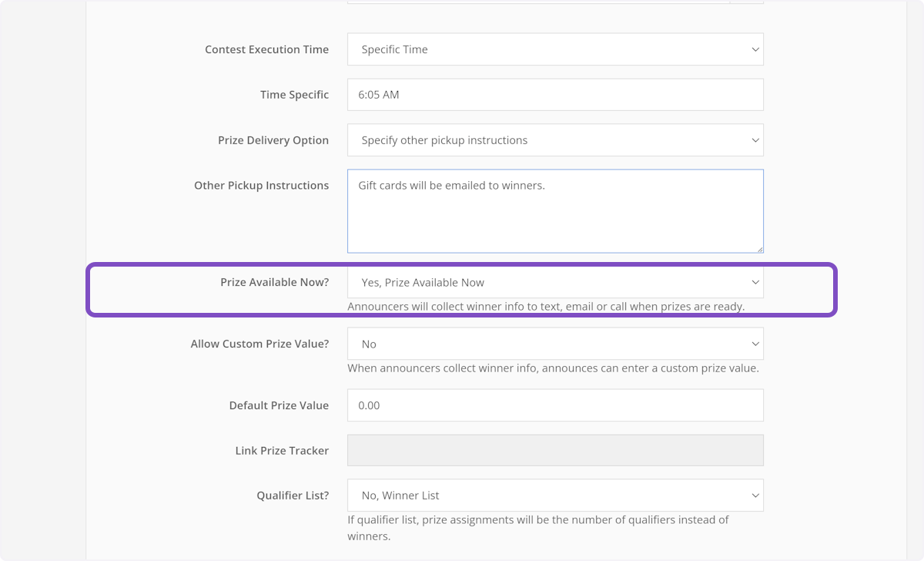924x561 pixels.
Task: Click the resize handle of the pickup instructions box
Action: pyautogui.click(x=759, y=248)
